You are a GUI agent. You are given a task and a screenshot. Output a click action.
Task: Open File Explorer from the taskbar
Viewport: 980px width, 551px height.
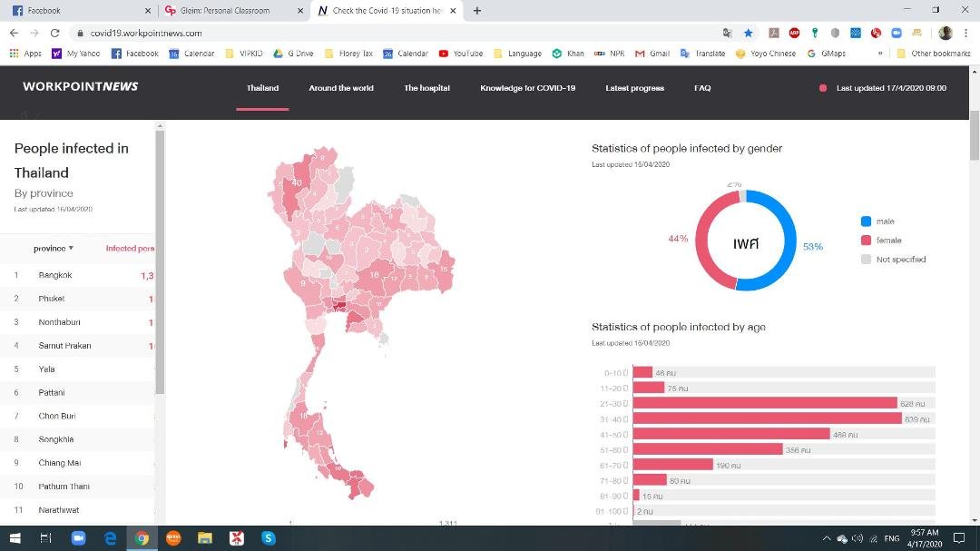pyautogui.click(x=205, y=538)
